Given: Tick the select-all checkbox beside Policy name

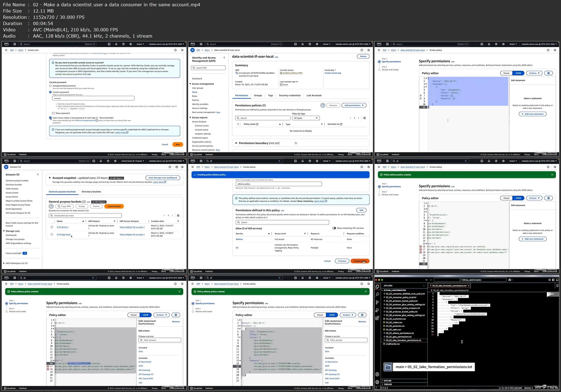Looking at the screenshot, I should [238, 124].
